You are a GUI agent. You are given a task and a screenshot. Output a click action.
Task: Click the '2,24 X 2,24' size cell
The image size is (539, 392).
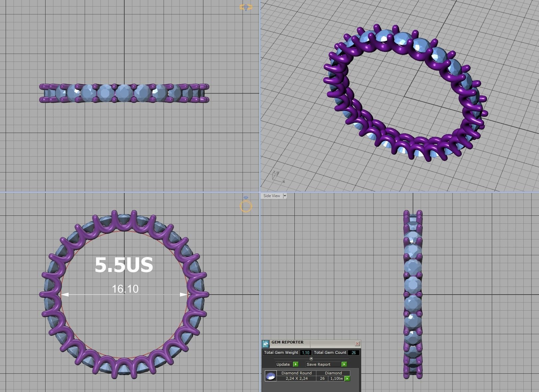coord(296,378)
